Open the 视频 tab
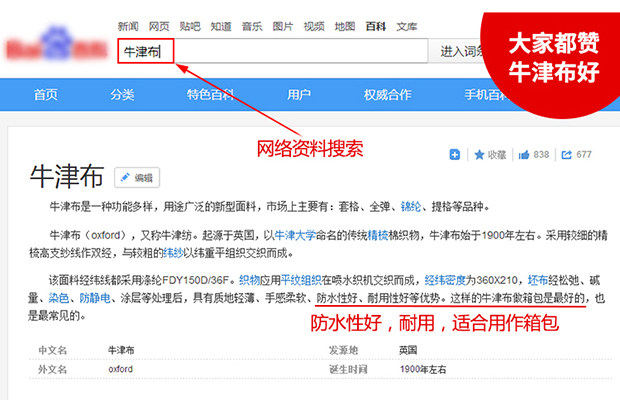The height and width of the screenshot is (400, 620). [314, 26]
